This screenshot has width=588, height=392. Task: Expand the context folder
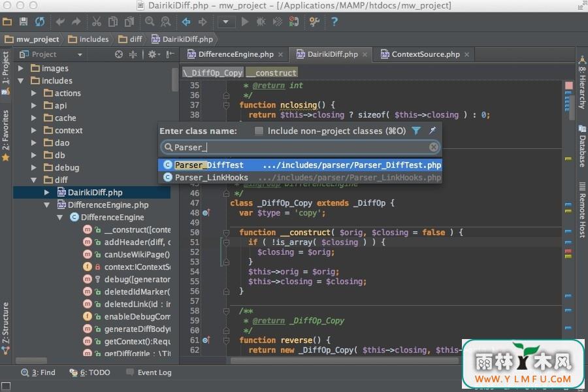[x=34, y=130]
